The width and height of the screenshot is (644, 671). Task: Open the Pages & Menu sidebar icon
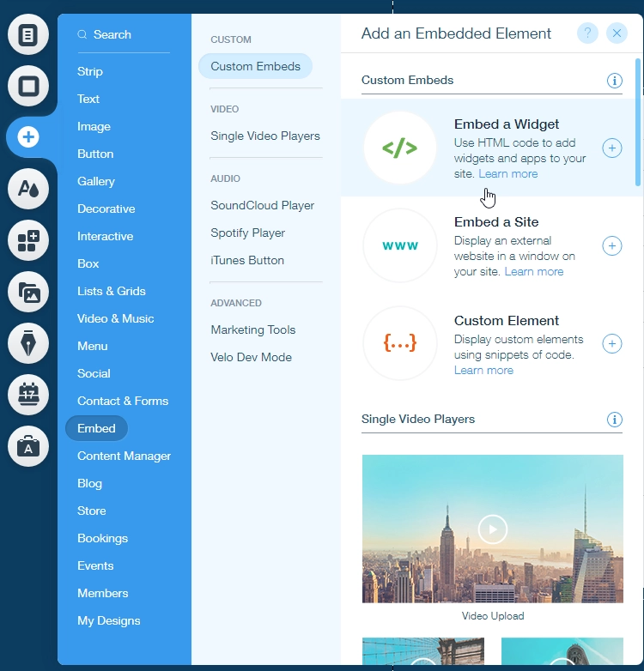[x=28, y=34]
